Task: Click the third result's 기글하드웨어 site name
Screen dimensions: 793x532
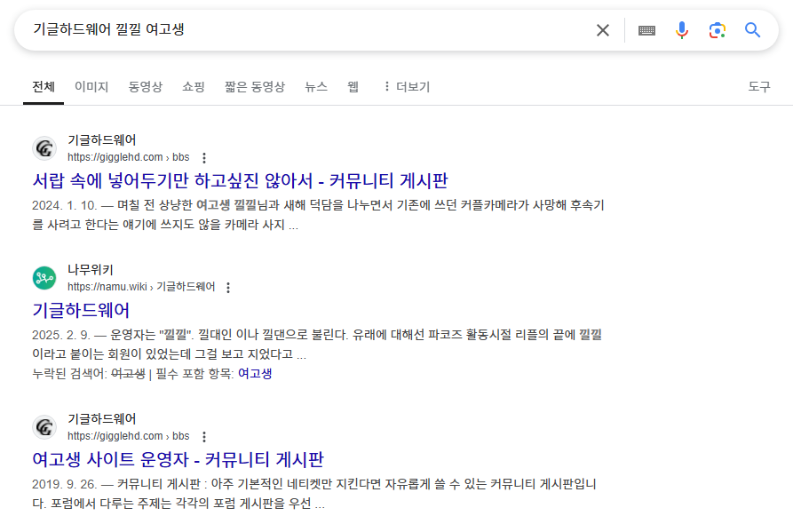Action: click(x=101, y=419)
